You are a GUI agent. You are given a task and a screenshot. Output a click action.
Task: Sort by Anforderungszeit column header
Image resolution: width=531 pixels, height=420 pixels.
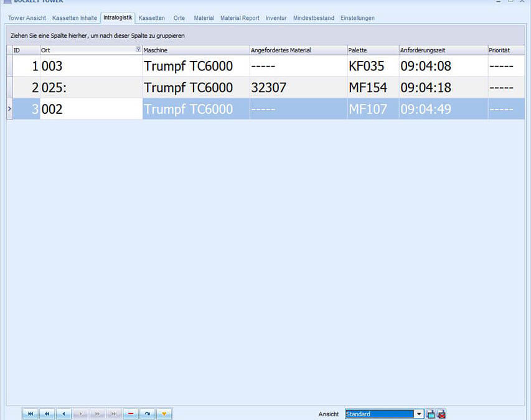point(444,50)
